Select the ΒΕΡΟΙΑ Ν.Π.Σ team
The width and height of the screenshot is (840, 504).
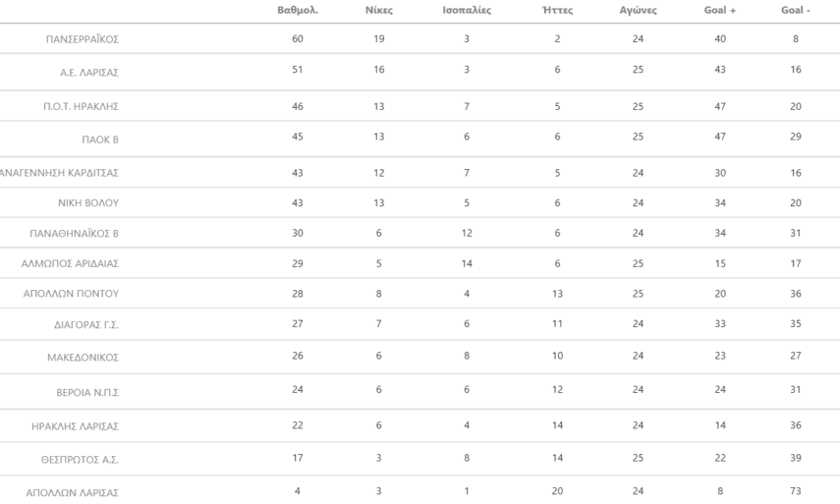tap(86, 392)
